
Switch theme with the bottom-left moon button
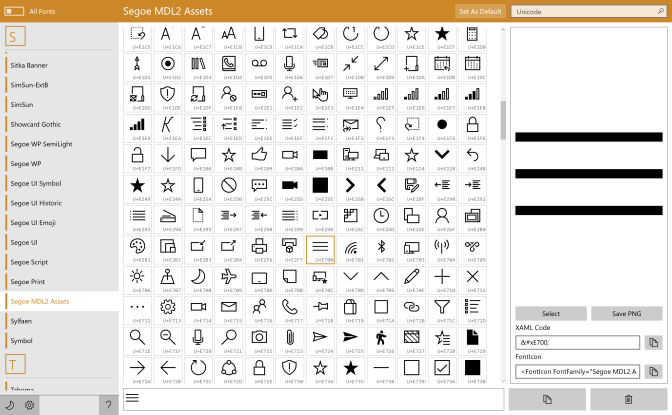click(x=10, y=405)
